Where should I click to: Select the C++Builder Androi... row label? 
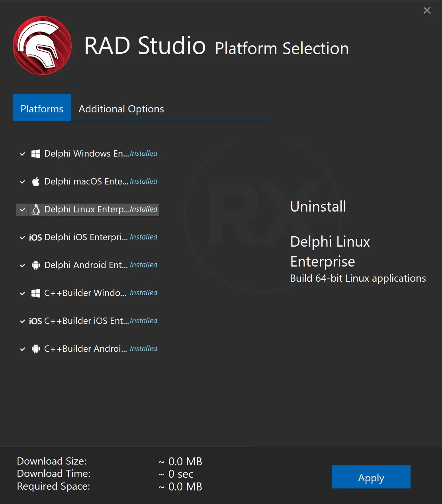tap(86, 349)
